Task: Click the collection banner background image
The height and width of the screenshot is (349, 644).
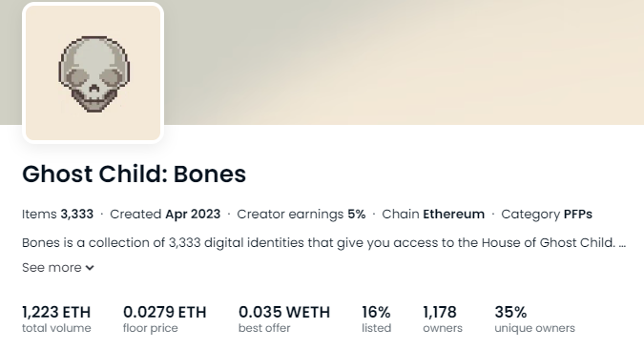Action: pos(403,62)
